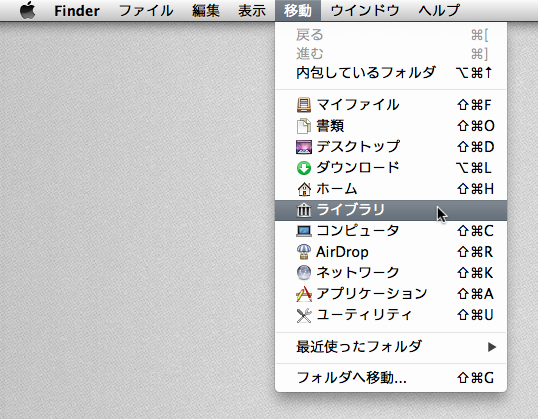Go to ホーム folder

tap(391, 189)
